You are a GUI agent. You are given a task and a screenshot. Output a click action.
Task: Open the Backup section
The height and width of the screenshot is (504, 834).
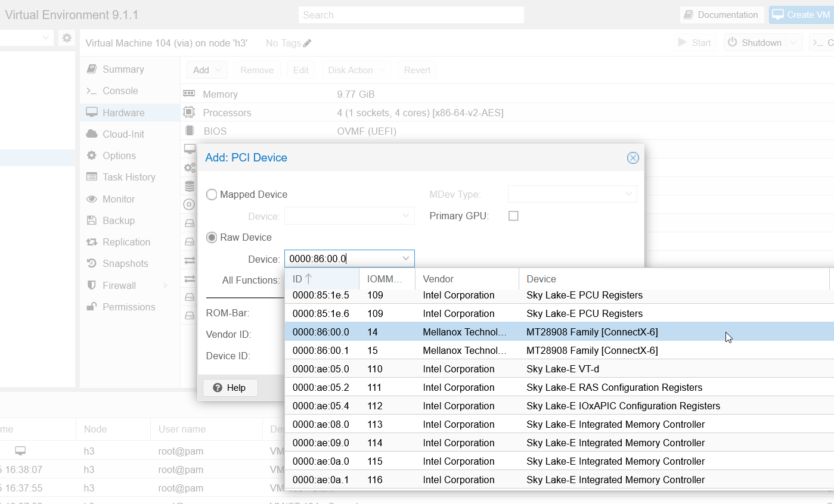(130, 220)
